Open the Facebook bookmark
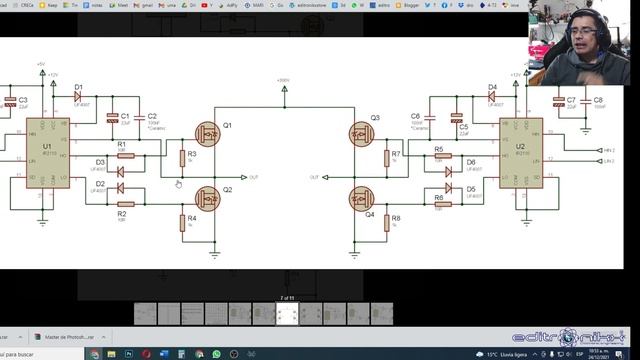The image size is (640, 360). pos(447,5)
